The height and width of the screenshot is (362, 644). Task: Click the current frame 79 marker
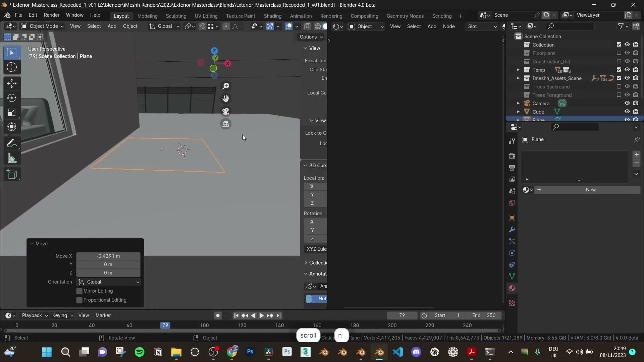tap(165, 325)
